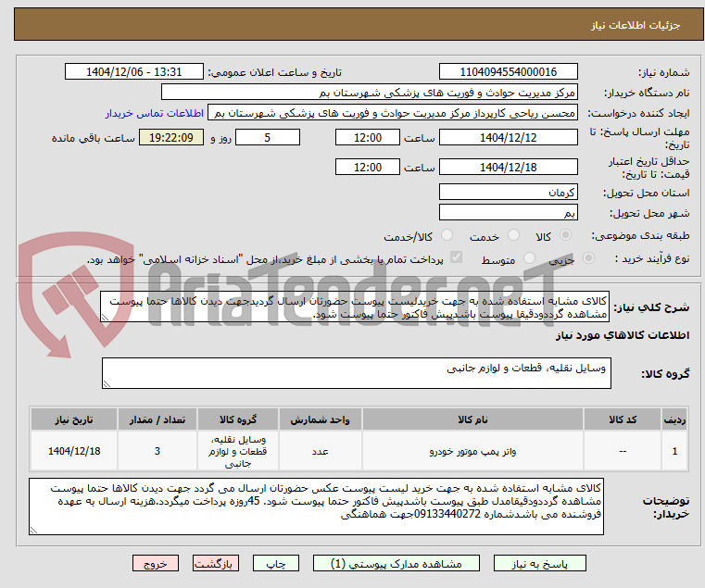This screenshot has height=588, width=705.
Task: Click the بازگشت back button
Action: [x=216, y=563]
